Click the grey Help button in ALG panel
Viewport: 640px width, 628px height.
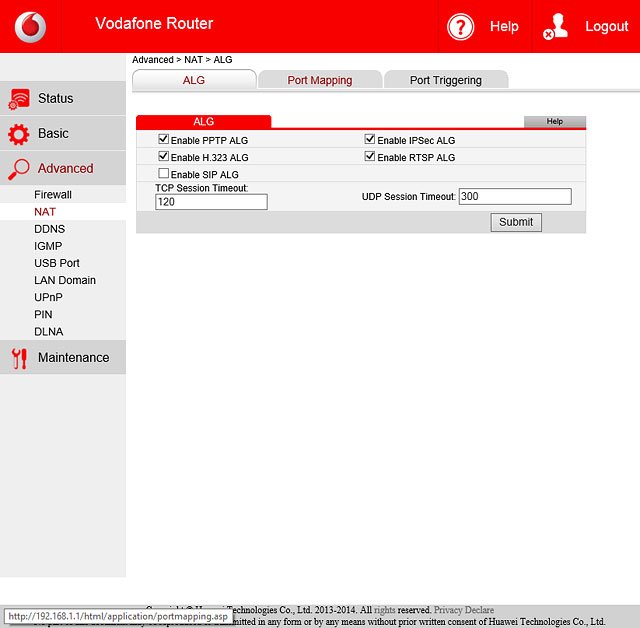pos(555,121)
